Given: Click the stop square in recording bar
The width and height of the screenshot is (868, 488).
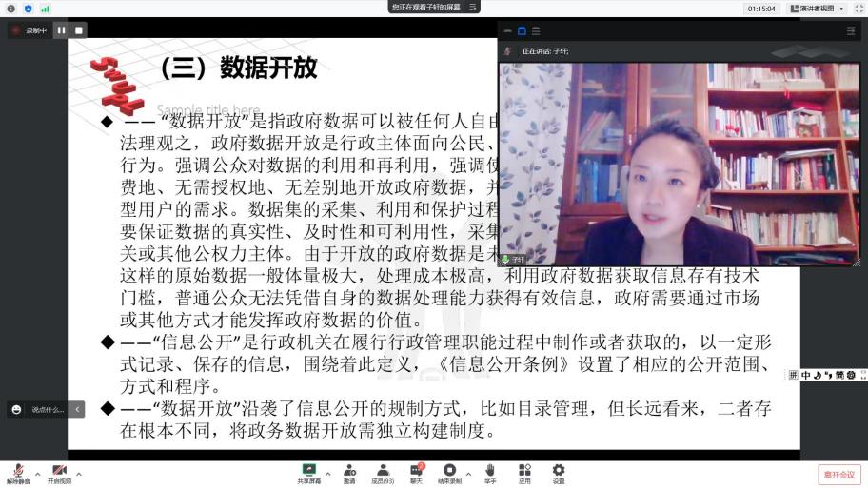Looking at the screenshot, I should click(x=78, y=30).
